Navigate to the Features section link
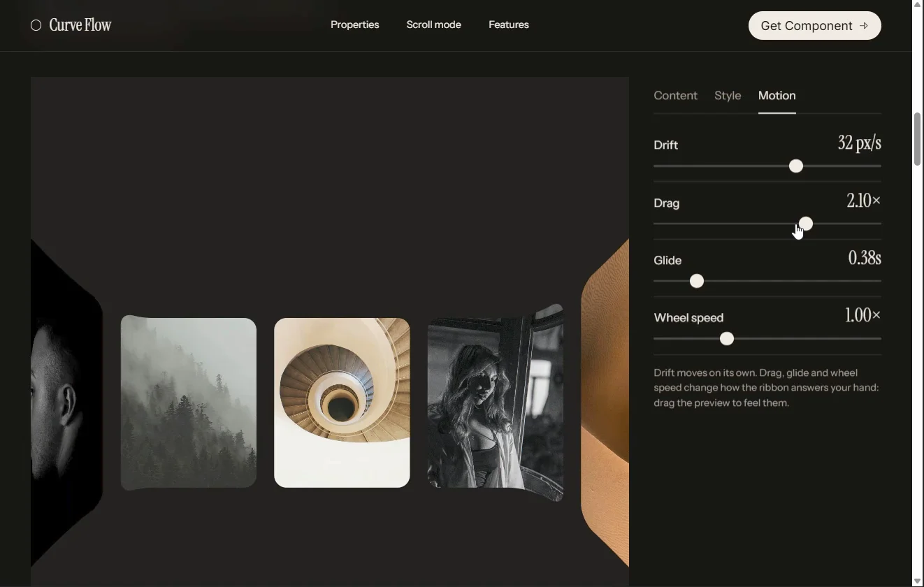 (x=509, y=24)
